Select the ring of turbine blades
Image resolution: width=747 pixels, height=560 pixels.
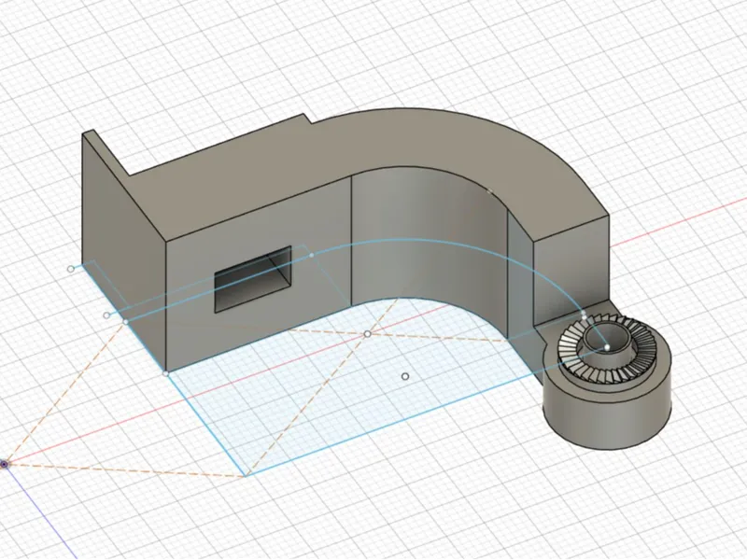pos(606,349)
